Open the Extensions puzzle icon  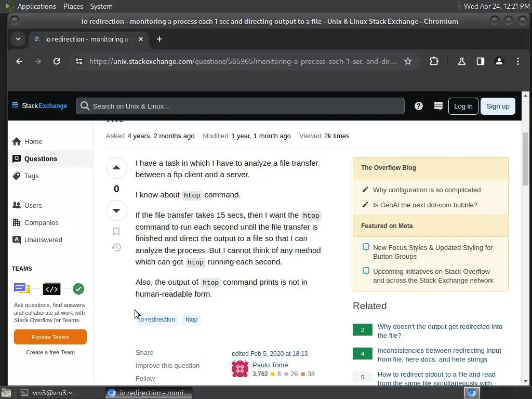(434, 61)
